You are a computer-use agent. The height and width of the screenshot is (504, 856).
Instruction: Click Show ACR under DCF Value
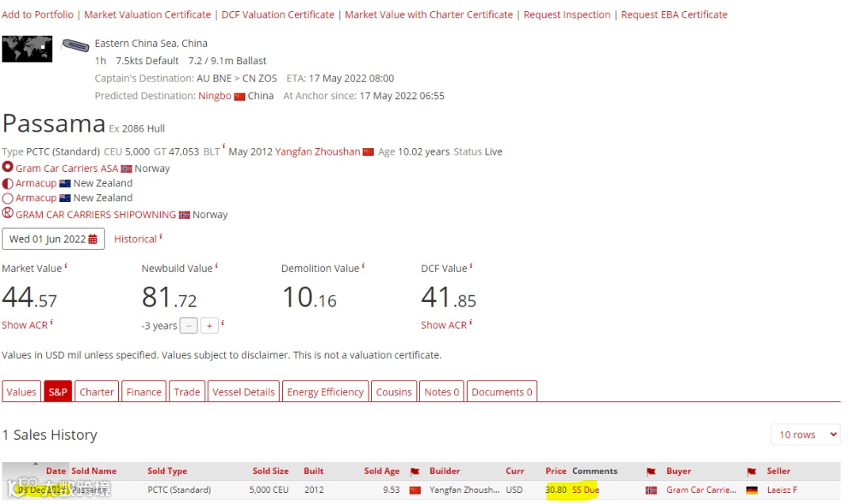tap(444, 326)
